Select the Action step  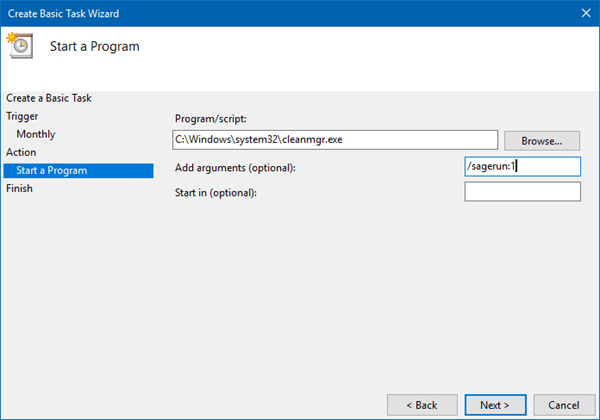[x=21, y=152]
